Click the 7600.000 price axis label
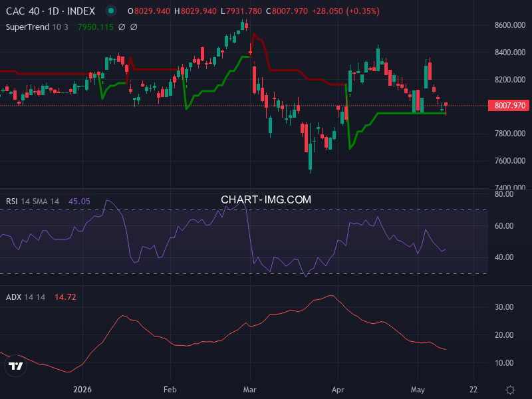 click(x=510, y=160)
